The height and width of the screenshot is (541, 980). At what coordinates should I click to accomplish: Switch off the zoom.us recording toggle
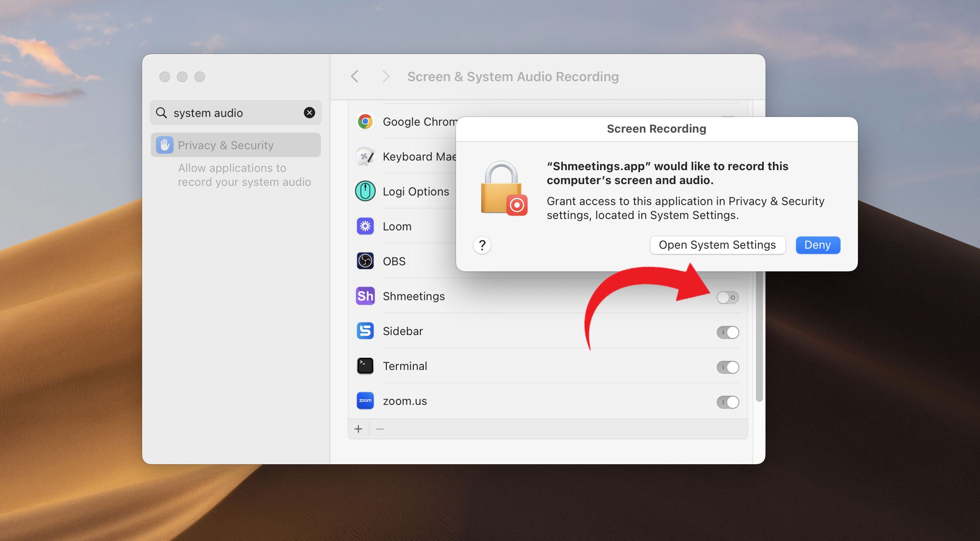point(728,402)
